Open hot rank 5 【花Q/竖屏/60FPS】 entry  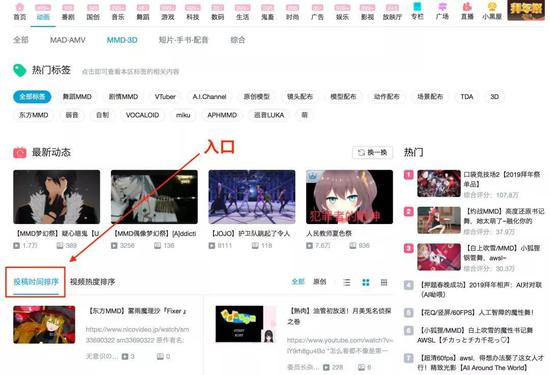pos(477,312)
